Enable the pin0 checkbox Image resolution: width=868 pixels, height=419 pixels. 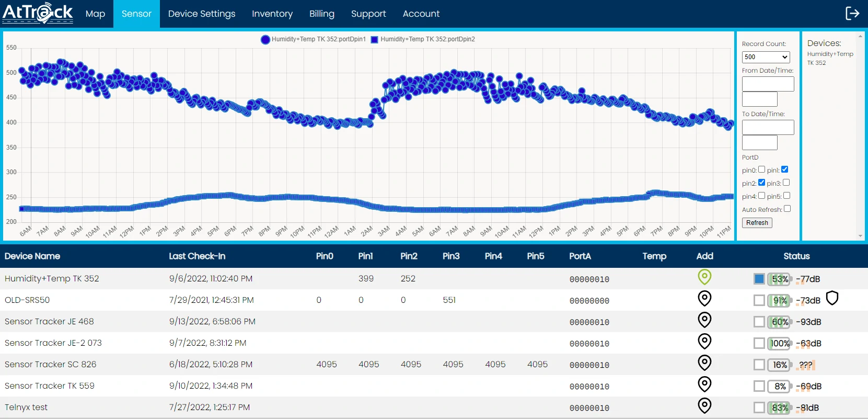(761, 169)
